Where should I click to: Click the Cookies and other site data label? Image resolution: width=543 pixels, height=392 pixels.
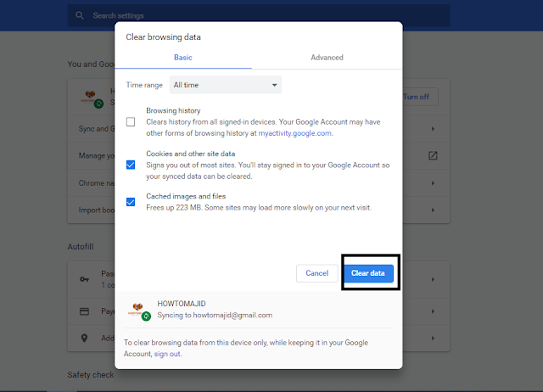(190, 154)
